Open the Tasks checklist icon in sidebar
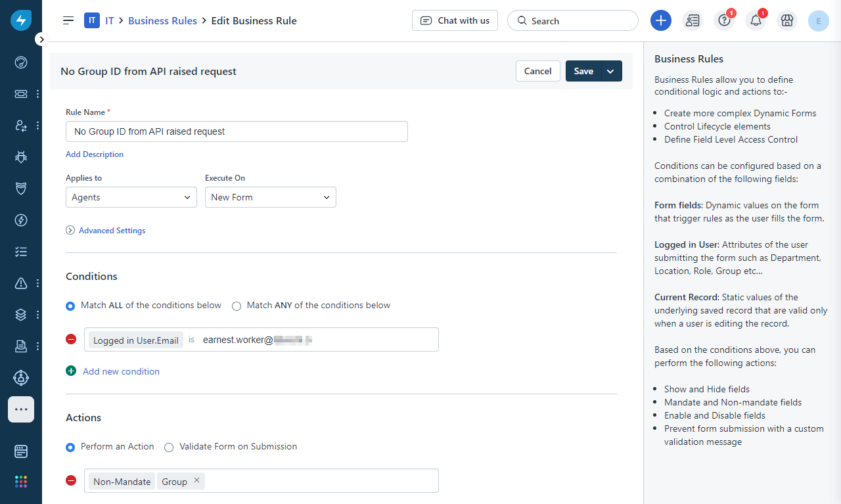This screenshot has height=504, width=841. point(21,252)
